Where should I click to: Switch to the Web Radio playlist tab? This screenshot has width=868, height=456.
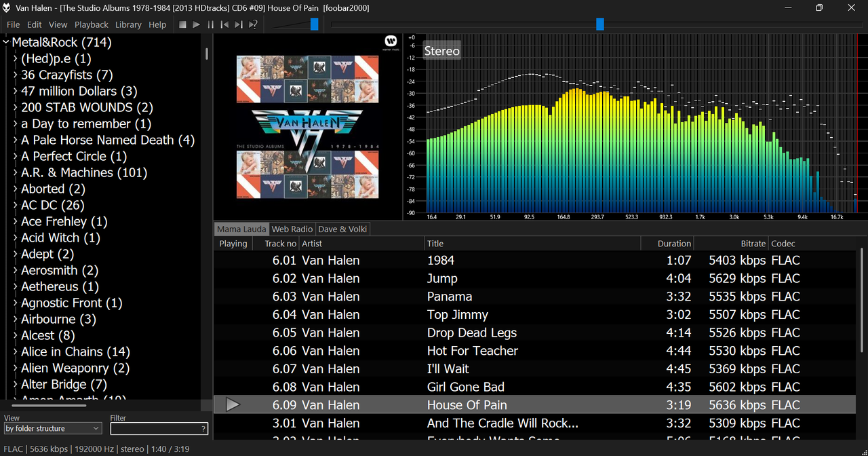click(292, 229)
